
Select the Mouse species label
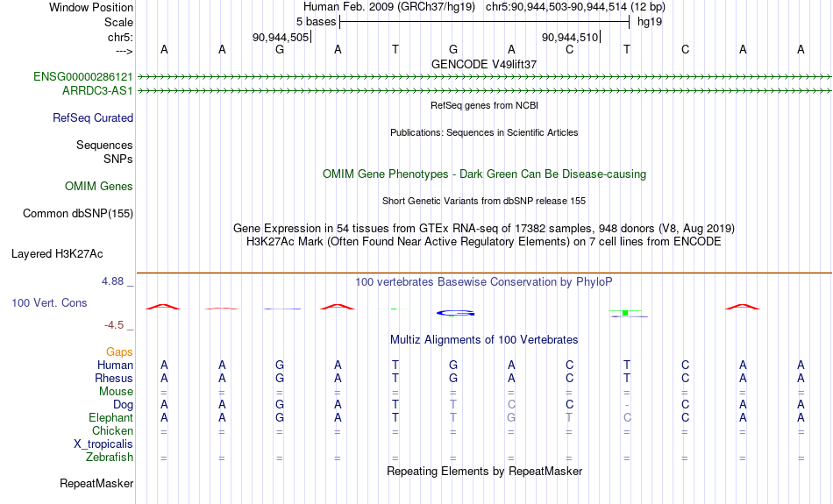(x=116, y=392)
